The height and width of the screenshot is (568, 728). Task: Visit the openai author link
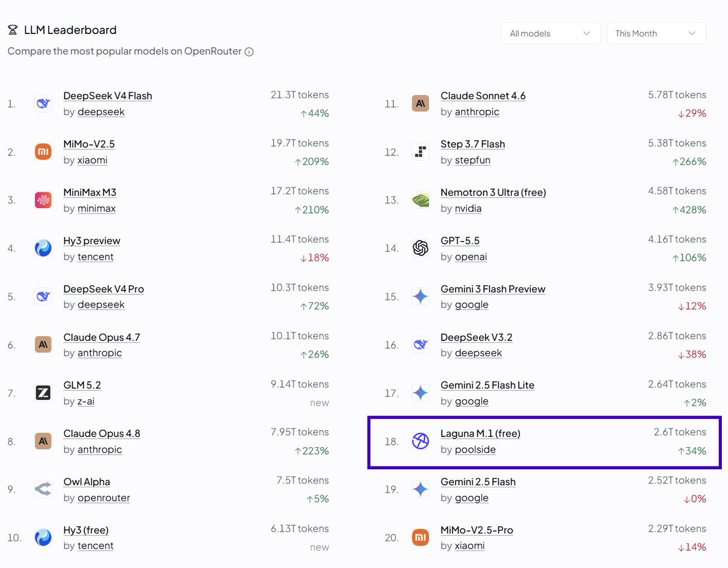[x=471, y=257]
